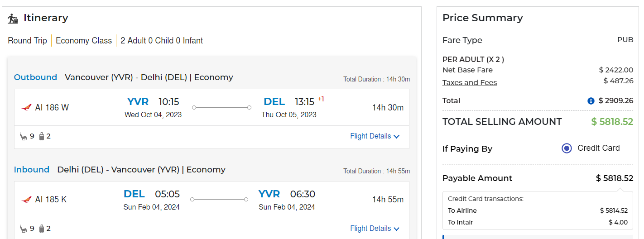Click seat icon on outbound flight

click(24, 136)
